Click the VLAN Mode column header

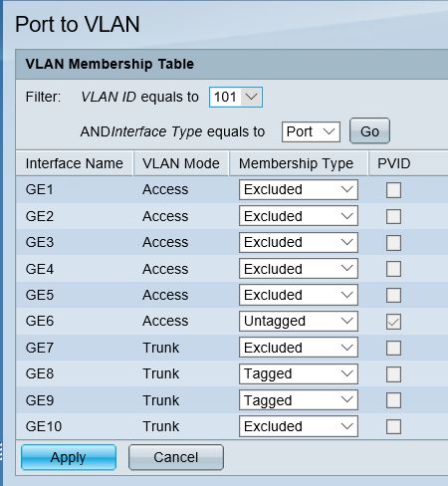[x=181, y=163]
